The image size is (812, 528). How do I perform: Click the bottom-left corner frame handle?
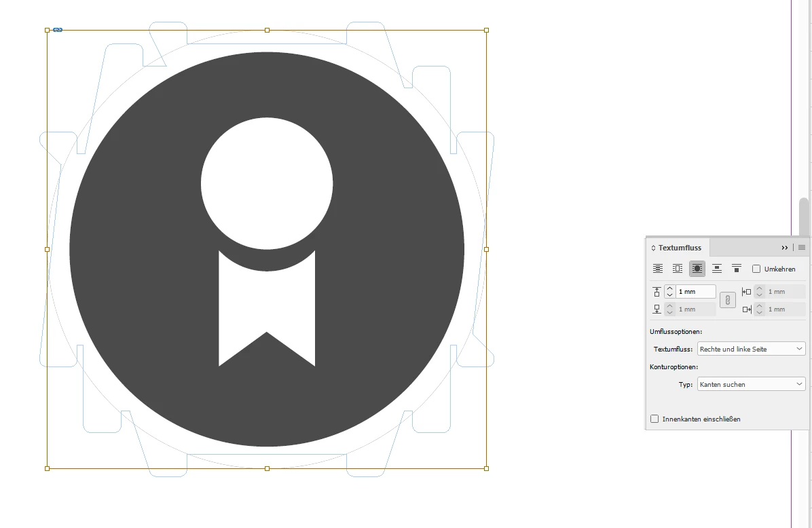47,468
